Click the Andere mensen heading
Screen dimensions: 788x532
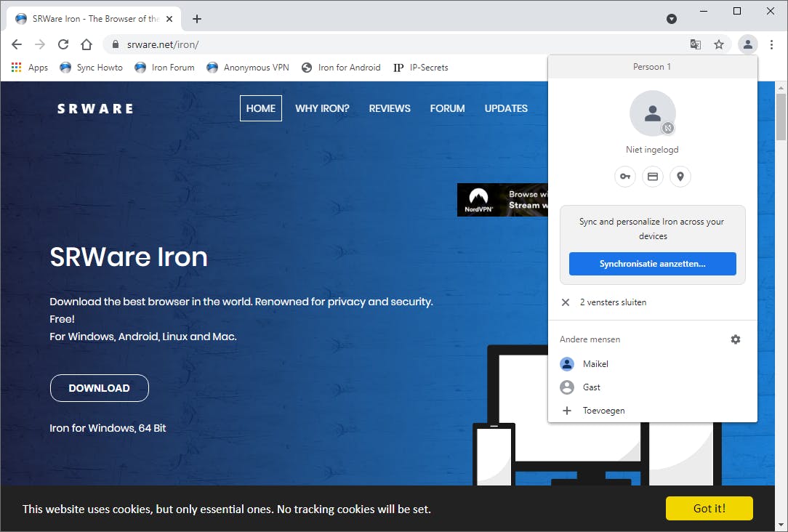click(x=590, y=339)
